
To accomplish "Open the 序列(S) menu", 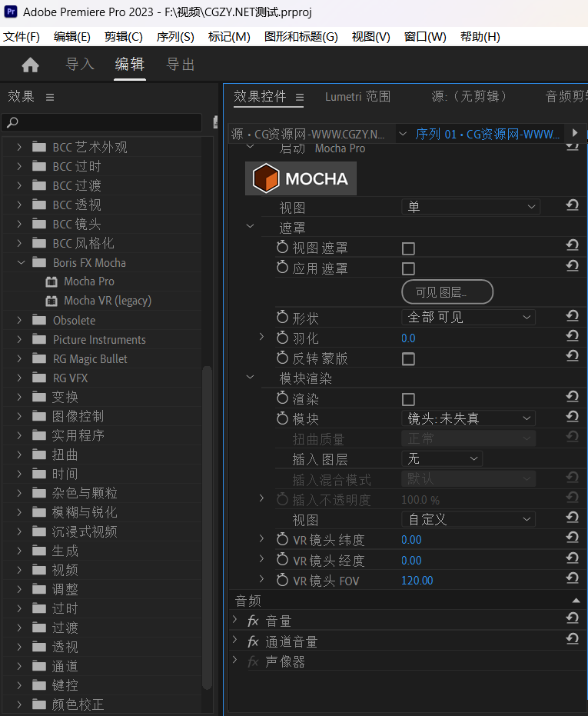I will coord(175,37).
